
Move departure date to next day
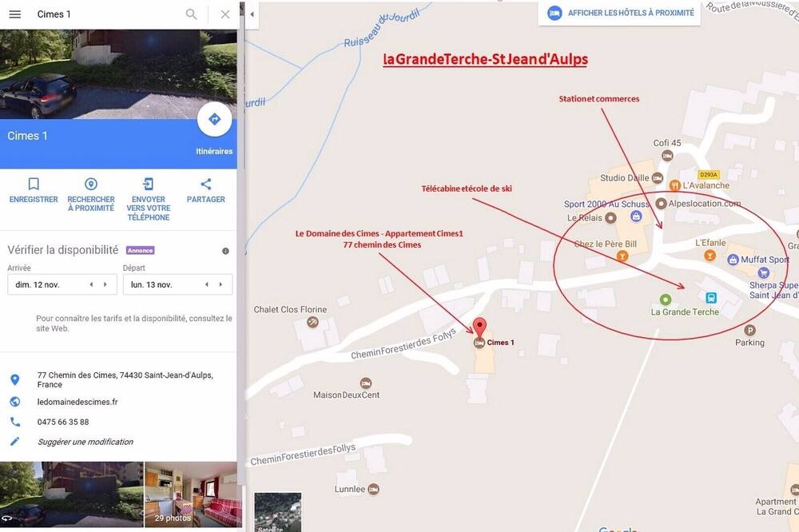point(221,284)
